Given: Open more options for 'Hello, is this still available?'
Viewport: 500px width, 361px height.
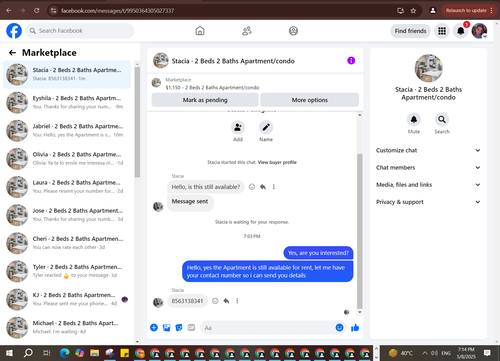Looking at the screenshot, I should point(274,187).
